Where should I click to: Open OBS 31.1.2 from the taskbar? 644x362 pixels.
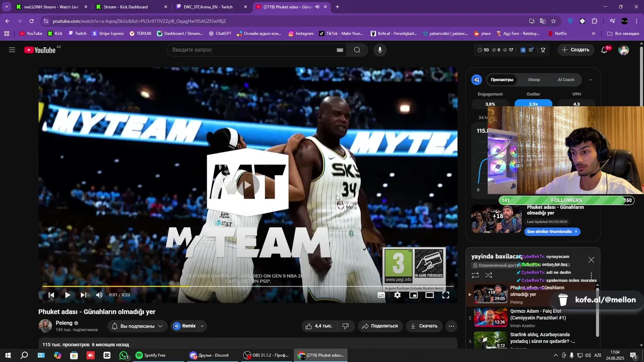[x=266, y=355]
